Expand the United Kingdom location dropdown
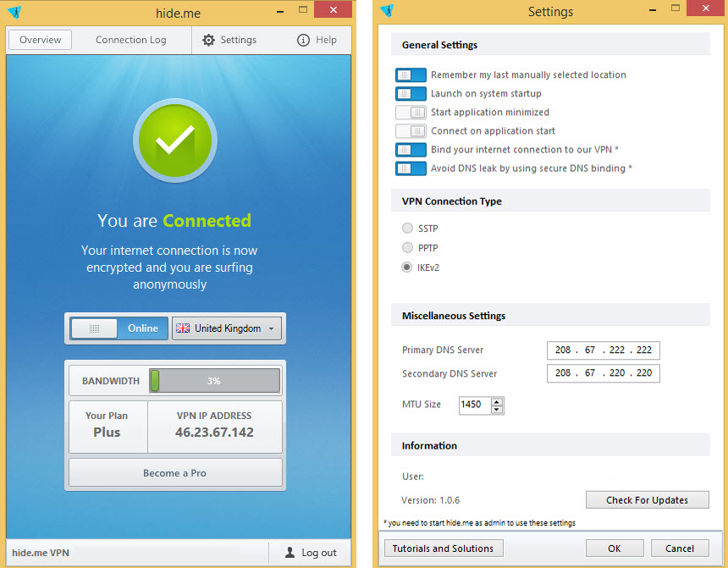 [x=227, y=328]
